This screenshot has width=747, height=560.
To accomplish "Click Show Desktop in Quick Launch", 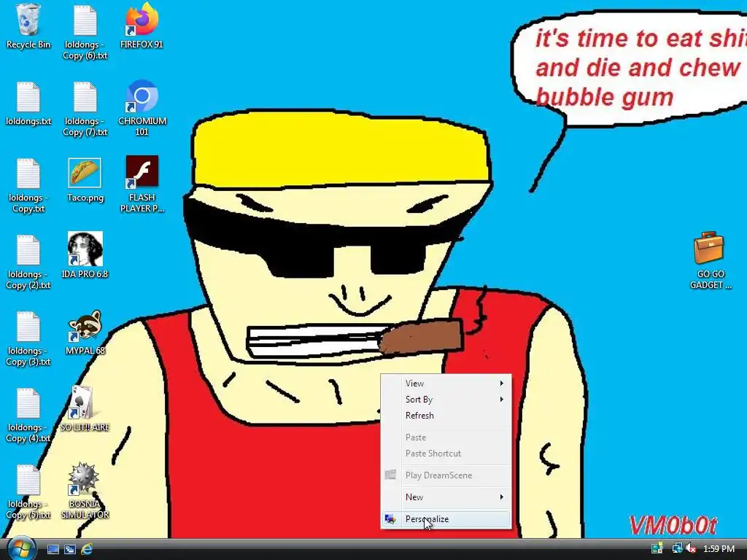I will (x=53, y=549).
